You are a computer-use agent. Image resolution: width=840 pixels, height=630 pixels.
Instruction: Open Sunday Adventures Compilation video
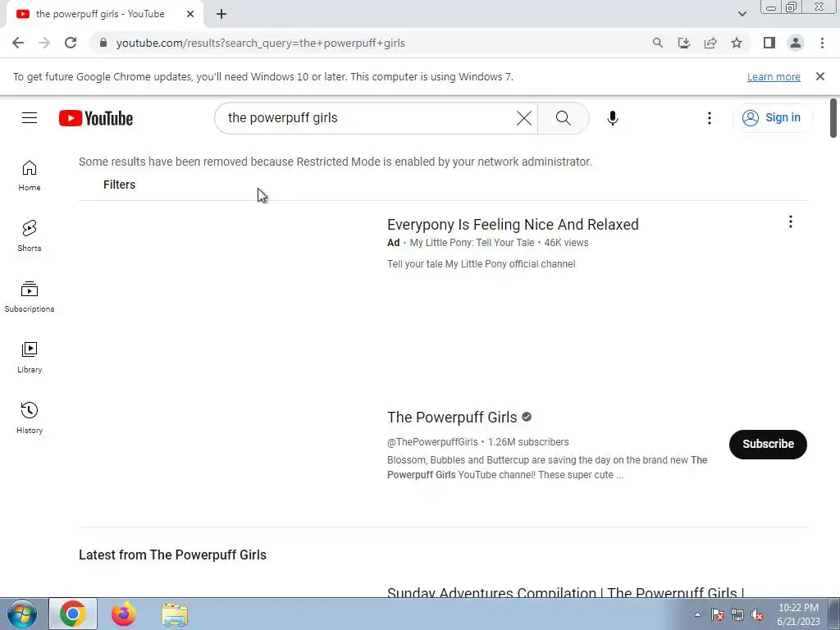565,592
